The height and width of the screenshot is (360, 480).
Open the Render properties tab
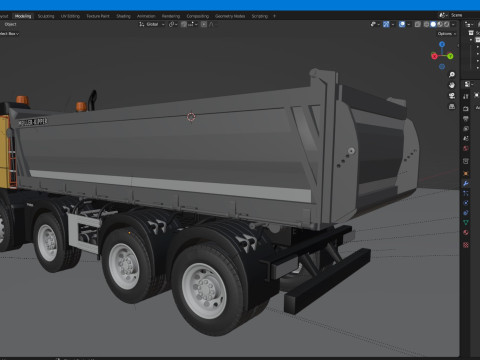click(x=466, y=109)
